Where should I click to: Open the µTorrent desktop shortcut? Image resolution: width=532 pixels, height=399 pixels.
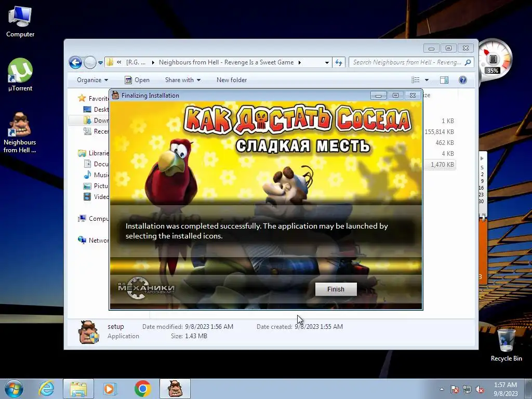[x=20, y=75]
